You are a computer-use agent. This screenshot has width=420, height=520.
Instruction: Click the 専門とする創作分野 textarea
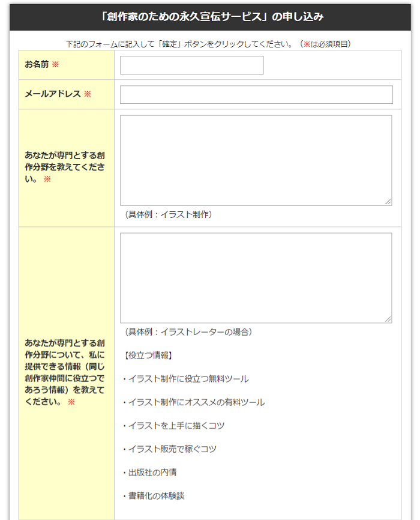click(x=256, y=160)
